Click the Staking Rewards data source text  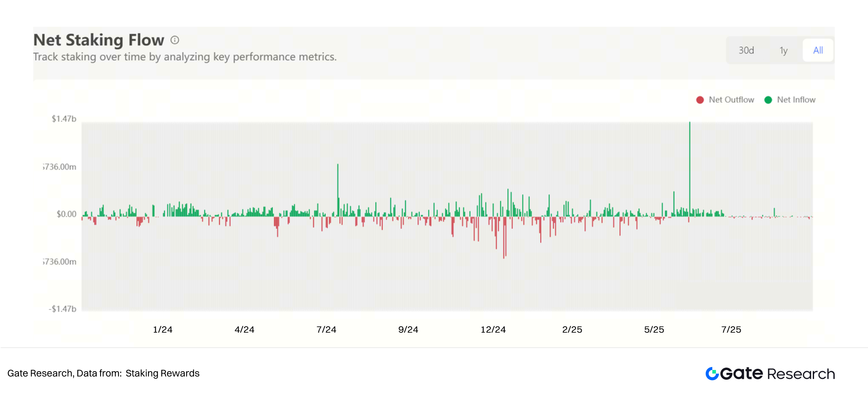[162, 373]
